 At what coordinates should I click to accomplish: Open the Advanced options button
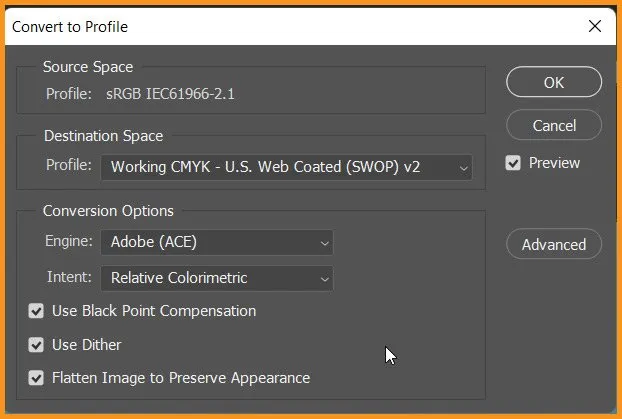[554, 244]
